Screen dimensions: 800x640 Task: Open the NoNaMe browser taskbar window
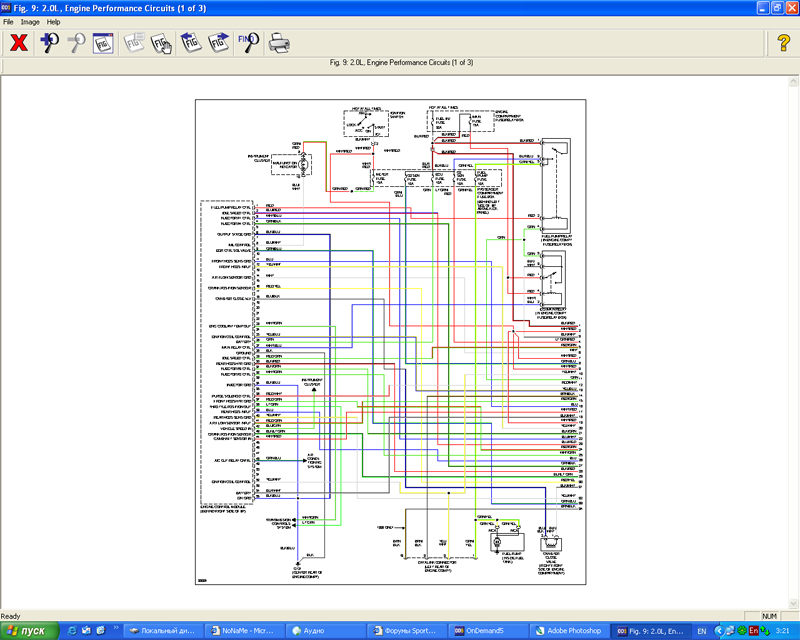point(244,631)
